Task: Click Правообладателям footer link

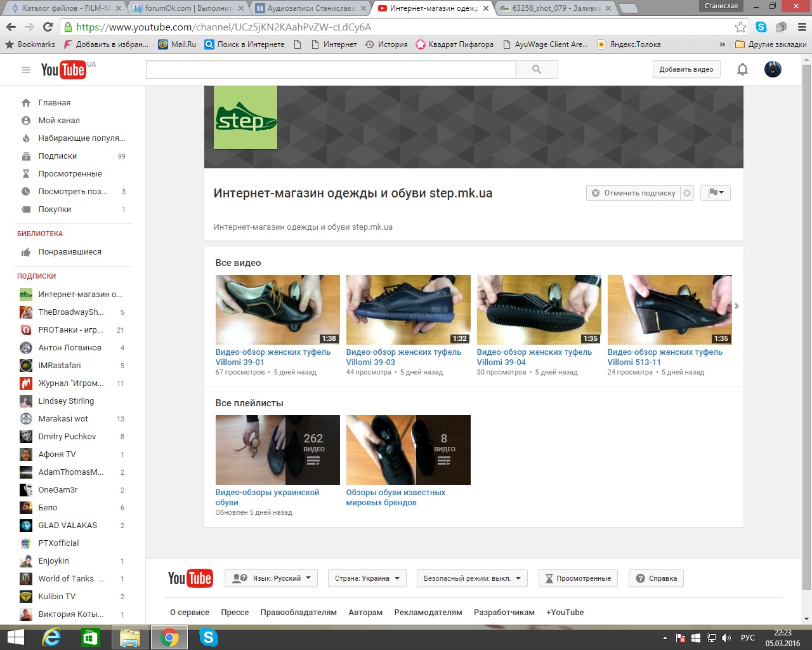Action: pos(298,613)
